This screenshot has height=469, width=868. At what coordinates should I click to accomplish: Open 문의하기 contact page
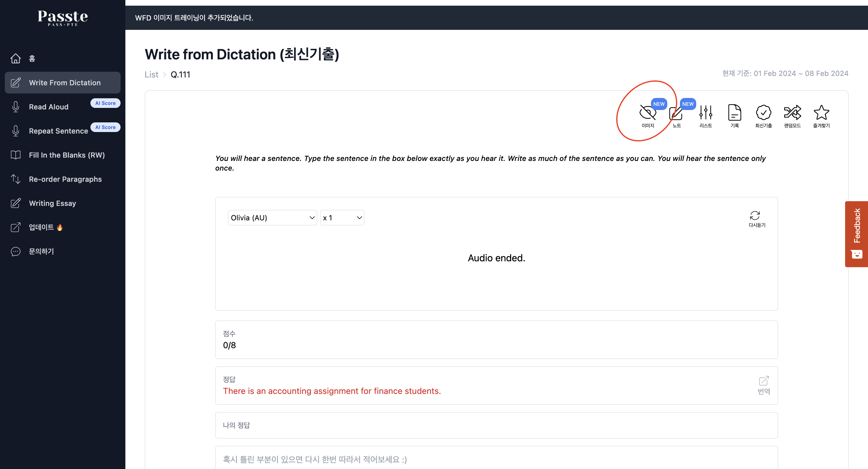[41, 251]
